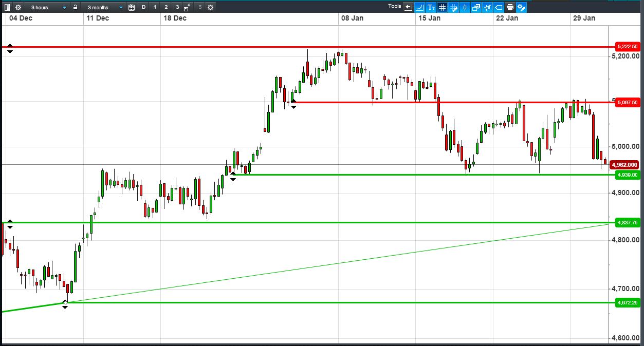Click the 29 Jan date label
Screen dimensions: 644x346
[584, 18]
